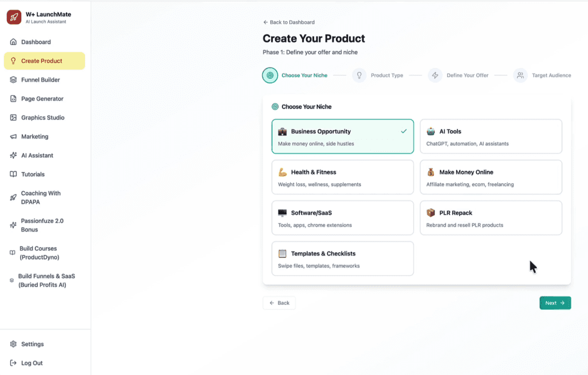Click the LaunchMate rocket logo icon
The image size is (588, 375).
[14, 17]
